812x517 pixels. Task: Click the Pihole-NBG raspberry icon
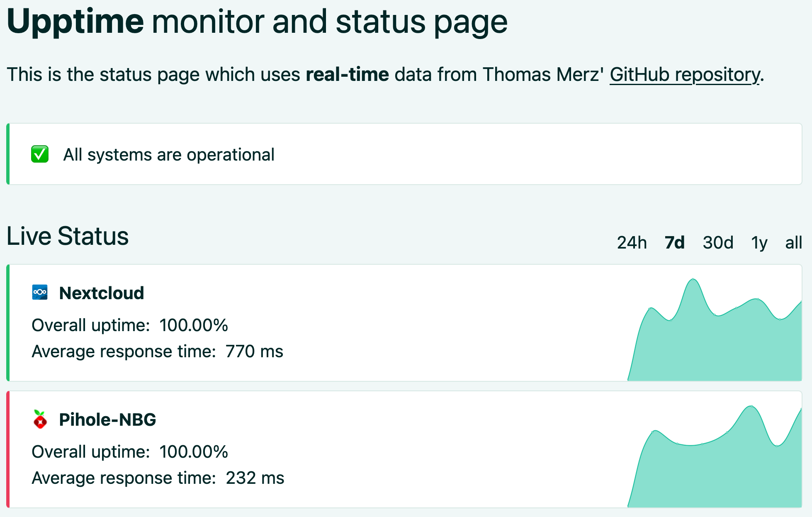click(x=40, y=419)
